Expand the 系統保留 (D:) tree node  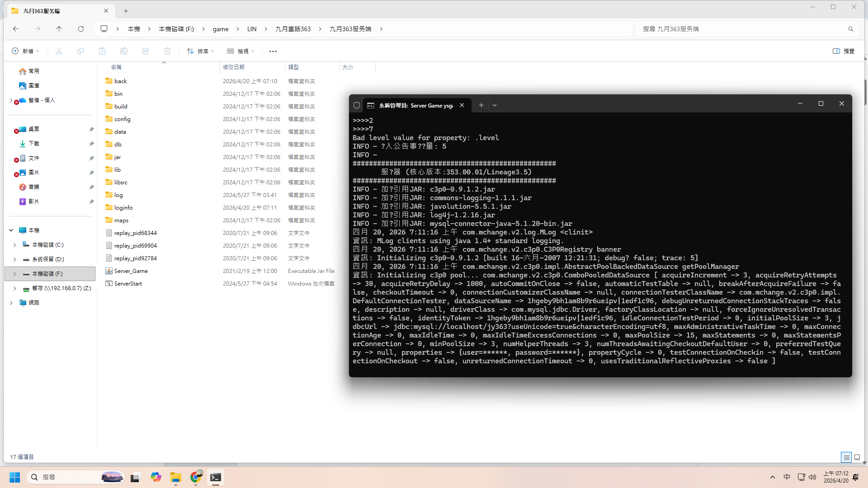15,259
